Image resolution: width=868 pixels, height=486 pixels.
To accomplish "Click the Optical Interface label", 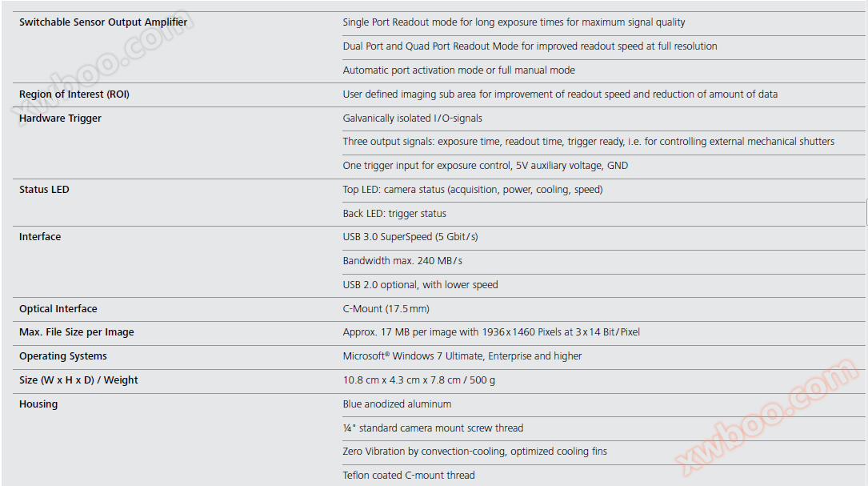I will coord(58,309).
